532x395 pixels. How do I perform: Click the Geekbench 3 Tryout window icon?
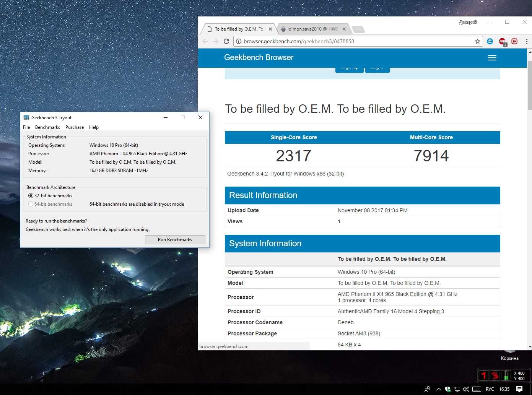tap(26, 118)
